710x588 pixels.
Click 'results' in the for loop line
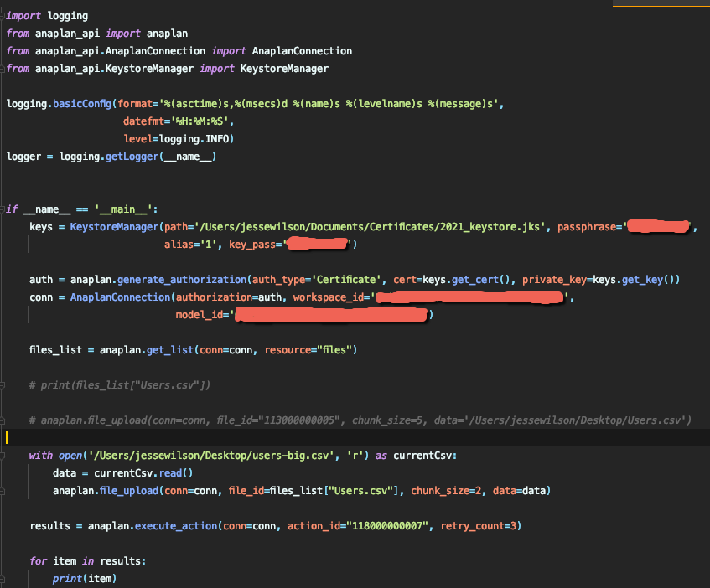coord(121,561)
